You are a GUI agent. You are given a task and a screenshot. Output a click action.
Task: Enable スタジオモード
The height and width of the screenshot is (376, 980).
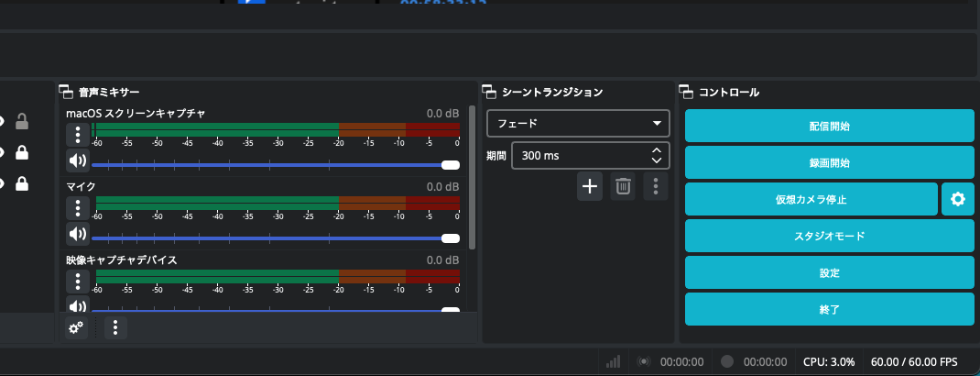click(x=830, y=236)
